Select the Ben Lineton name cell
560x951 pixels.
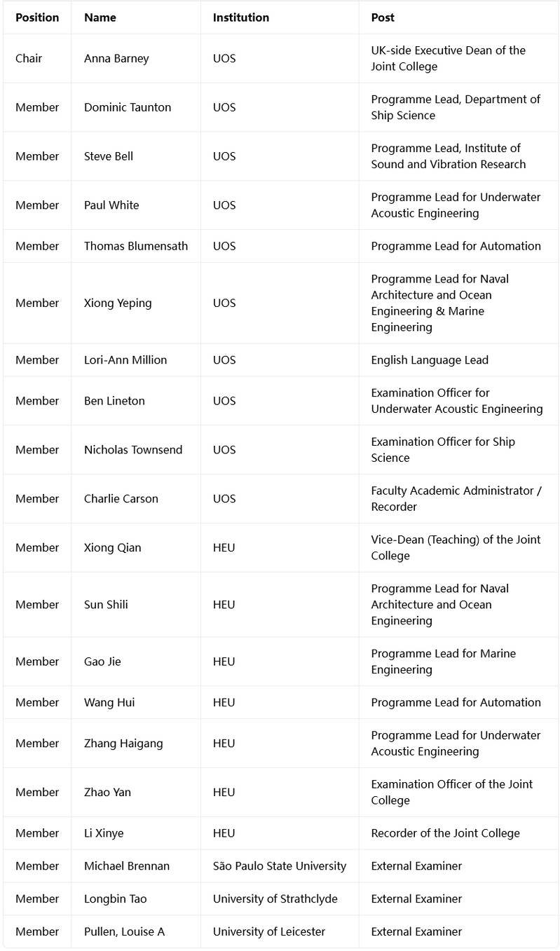click(x=136, y=401)
